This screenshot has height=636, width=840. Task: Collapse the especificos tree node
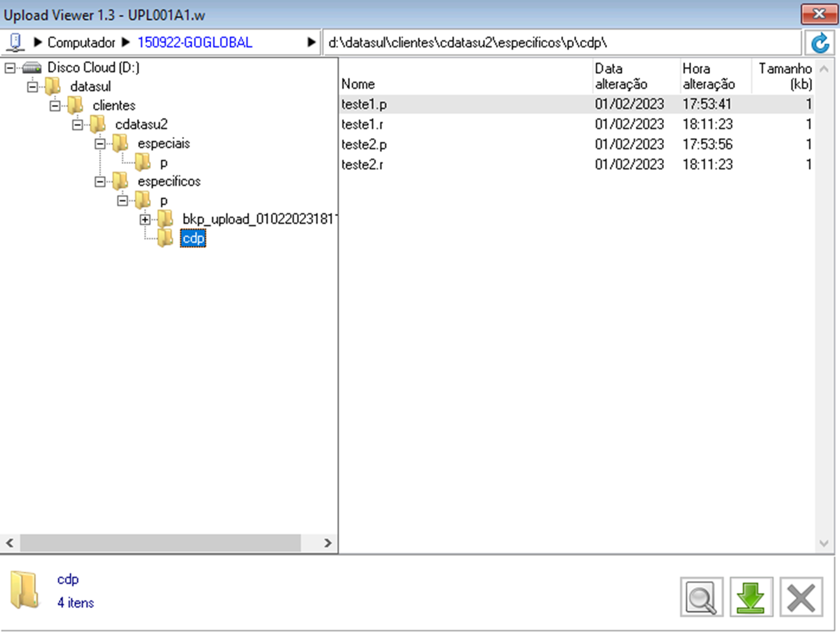[x=100, y=182]
